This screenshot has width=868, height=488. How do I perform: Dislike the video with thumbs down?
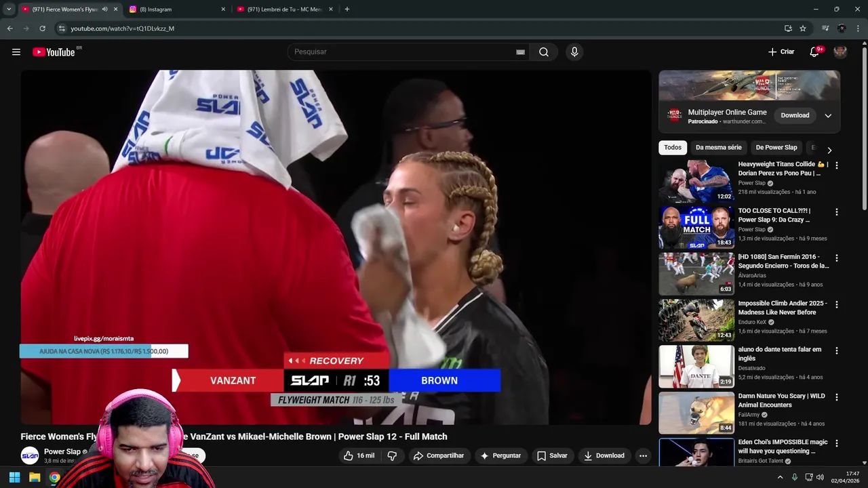pos(392,456)
